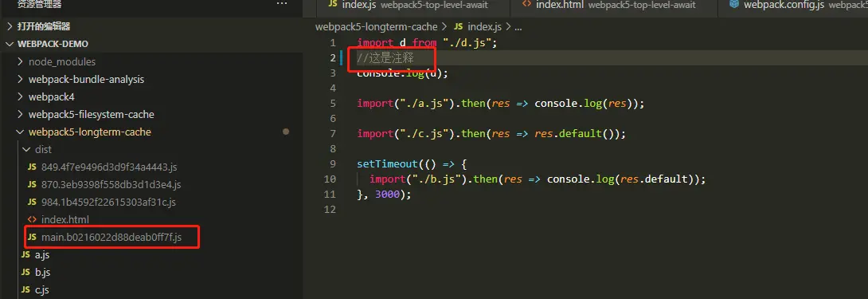Open index.html in dist folder
The height and width of the screenshot is (299, 868).
(65, 220)
